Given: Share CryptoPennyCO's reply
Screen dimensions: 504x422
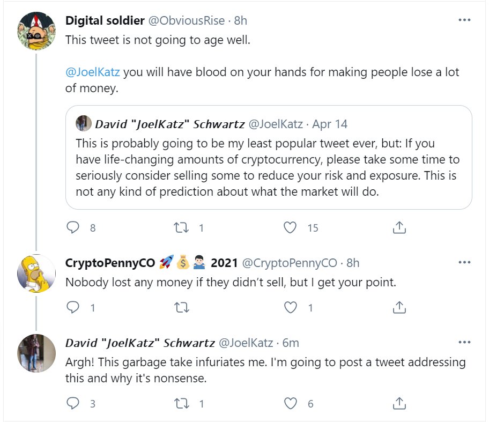Looking at the screenshot, I should click(x=399, y=307).
